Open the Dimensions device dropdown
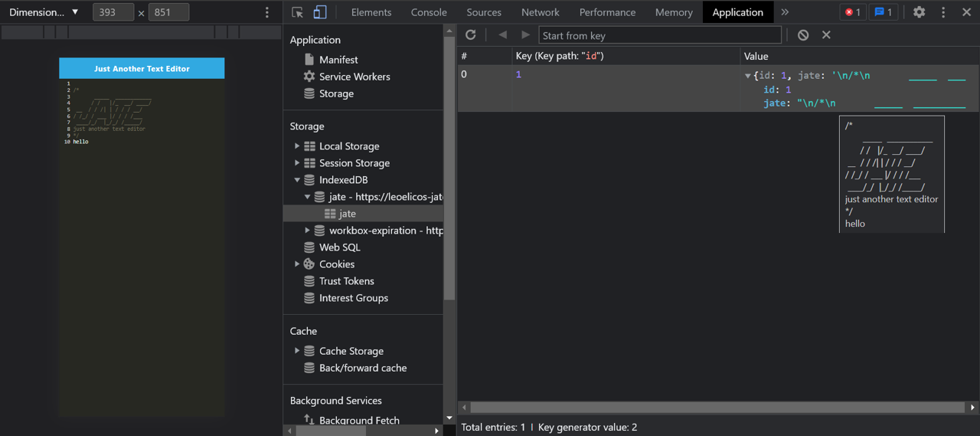Screen dimensions: 980x436 pos(44,12)
